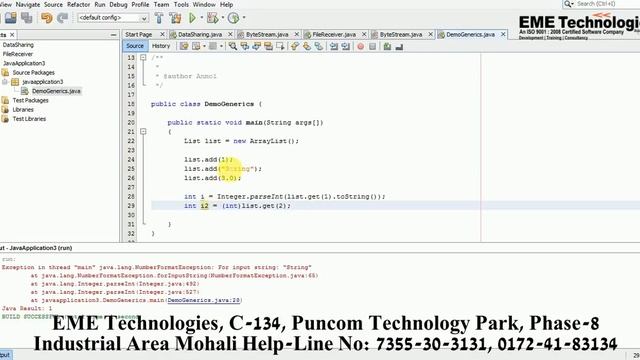
Task: Switch to FileReceiver.java tab
Action: [334, 35]
